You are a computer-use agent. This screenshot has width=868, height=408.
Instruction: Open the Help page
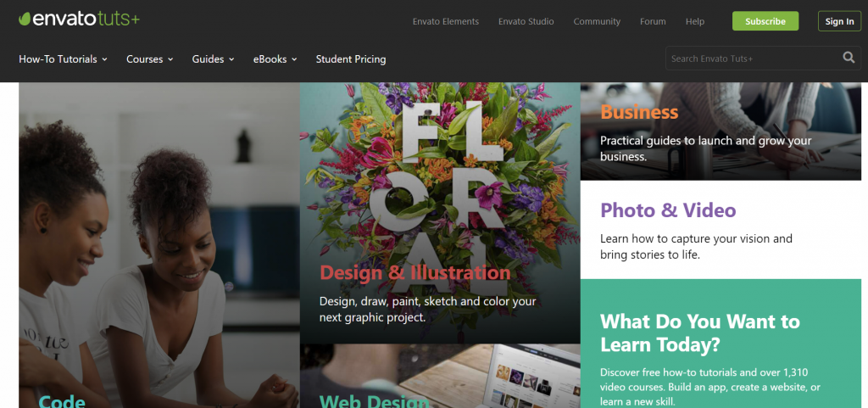pos(695,21)
